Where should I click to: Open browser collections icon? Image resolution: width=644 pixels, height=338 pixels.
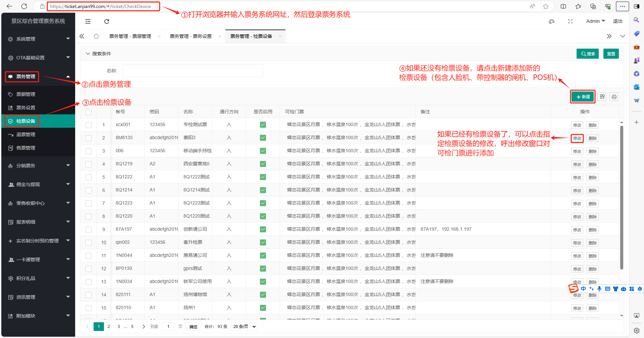click(x=593, y=6)
